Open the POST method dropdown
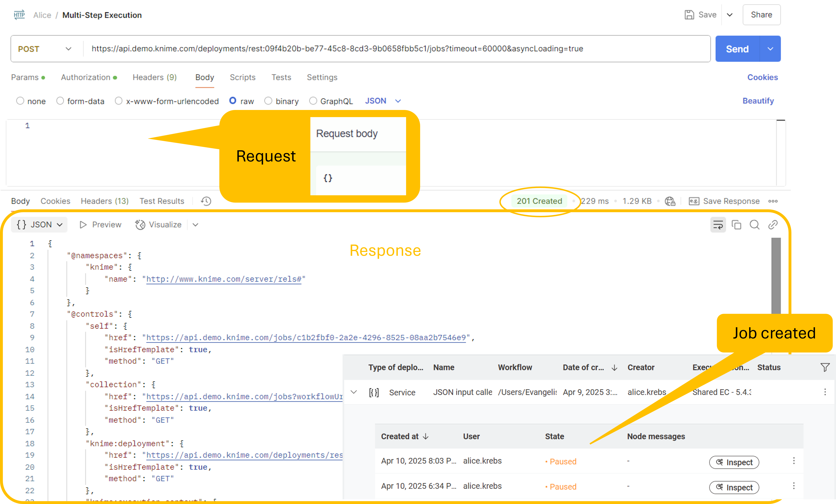 45,49
